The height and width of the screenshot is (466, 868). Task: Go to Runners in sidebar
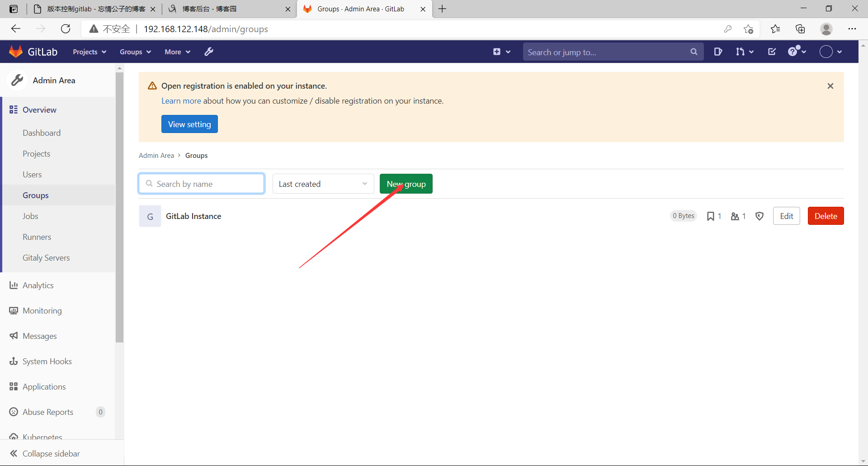pos(37,237)
